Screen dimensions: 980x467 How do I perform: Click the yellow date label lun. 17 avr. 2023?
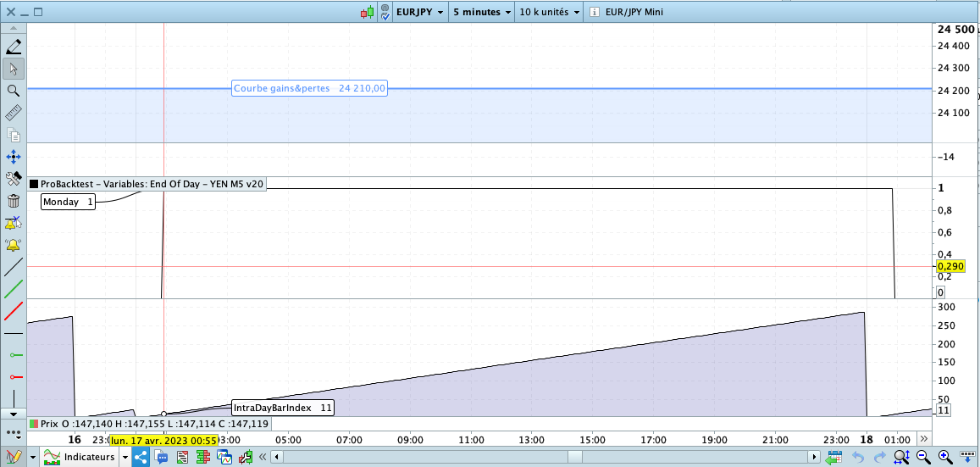[x=163, y=441]
